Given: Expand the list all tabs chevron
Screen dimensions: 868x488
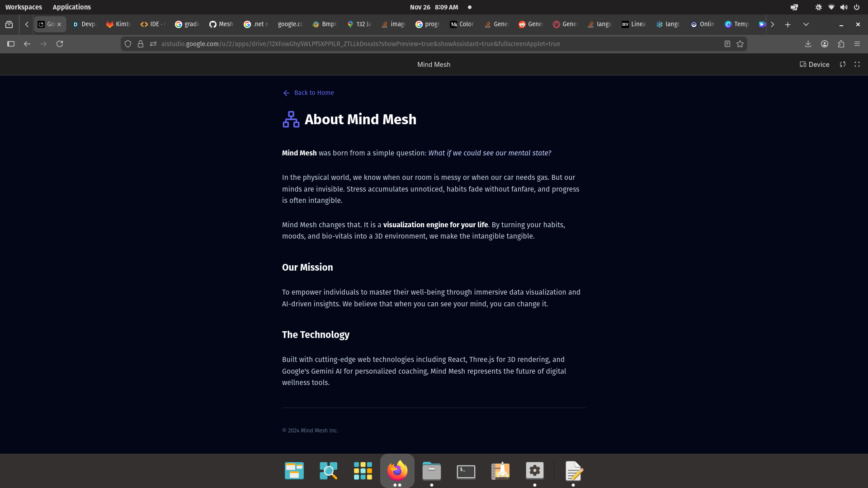Looking at the screenshot, I should 806,24.
